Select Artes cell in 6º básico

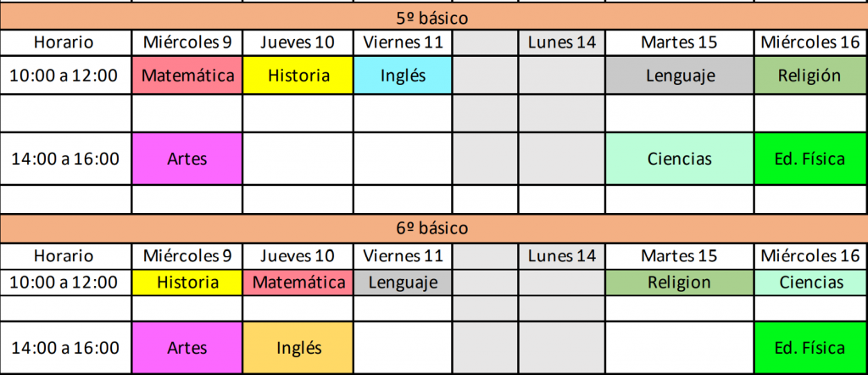click(x=187, y=347)
